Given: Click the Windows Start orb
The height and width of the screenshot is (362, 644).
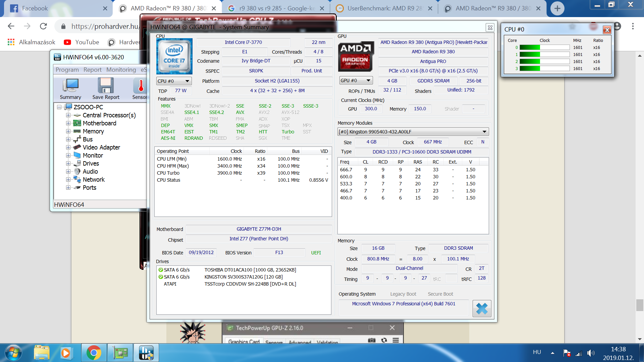Looking at the screenshot, I should [13, 353].
